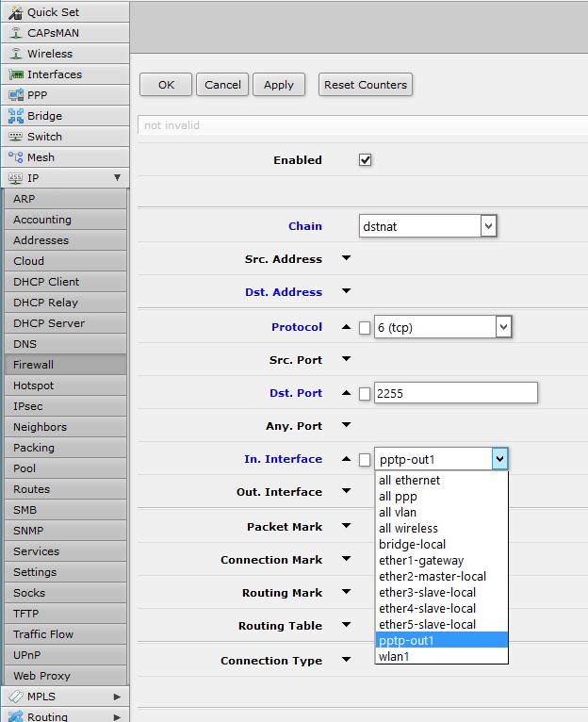Expand the Dst. Address field
588x722 pixels.
coord(346,291)
